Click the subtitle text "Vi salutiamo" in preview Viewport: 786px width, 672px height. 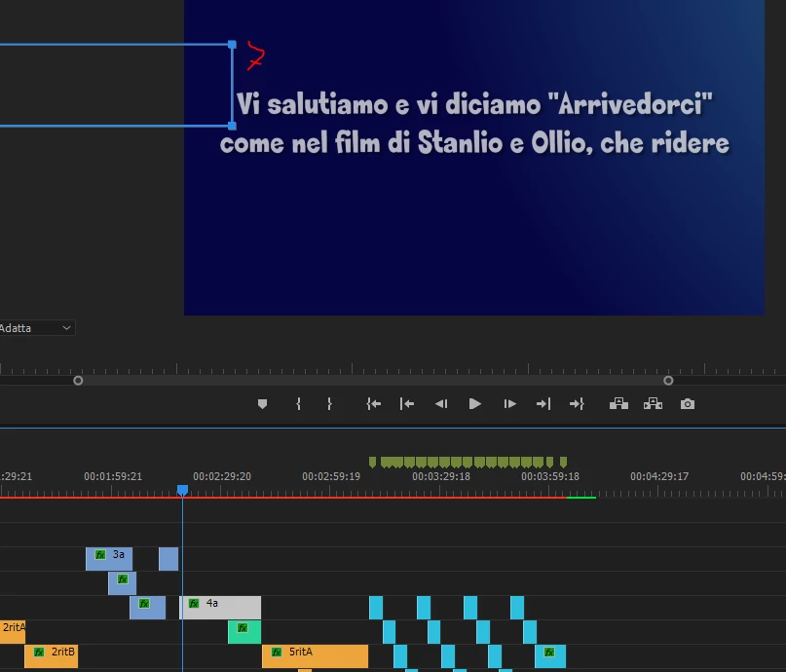pos(313,104)
